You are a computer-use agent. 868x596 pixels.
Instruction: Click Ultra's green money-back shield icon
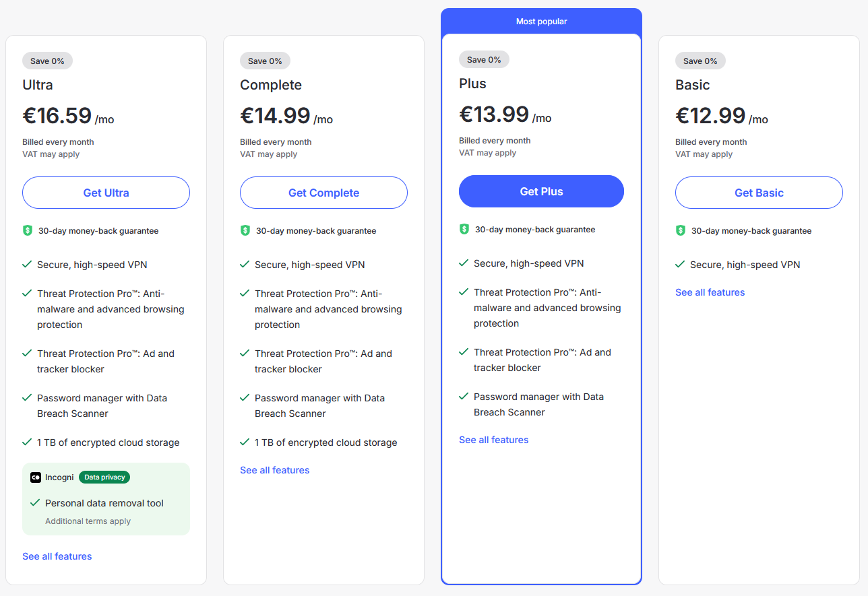27,230
